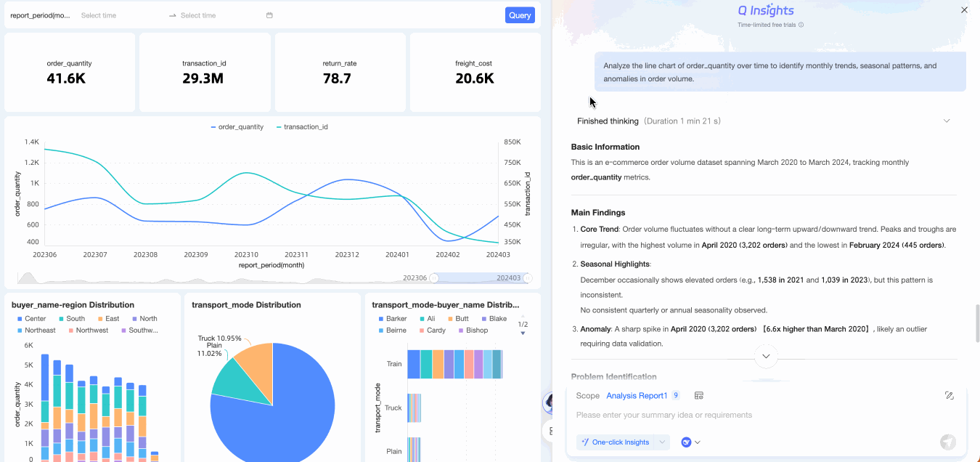
Task: Click the Query button
Action: [520, 15]
